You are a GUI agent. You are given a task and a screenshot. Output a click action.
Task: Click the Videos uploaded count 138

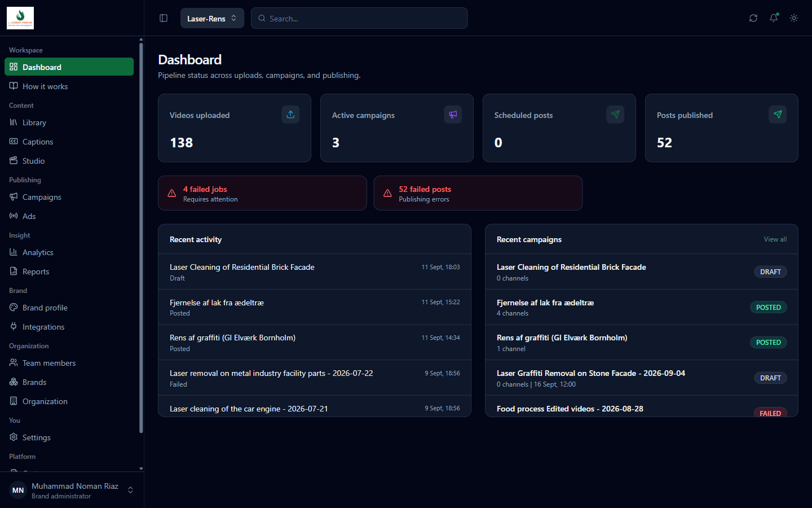(182, 143)
